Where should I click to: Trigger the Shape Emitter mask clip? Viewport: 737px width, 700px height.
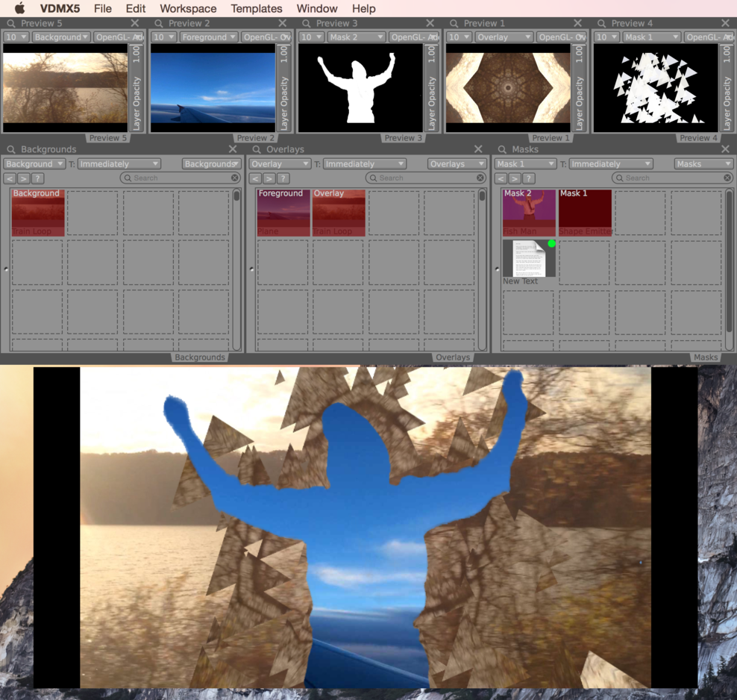[x=585, y=213]
